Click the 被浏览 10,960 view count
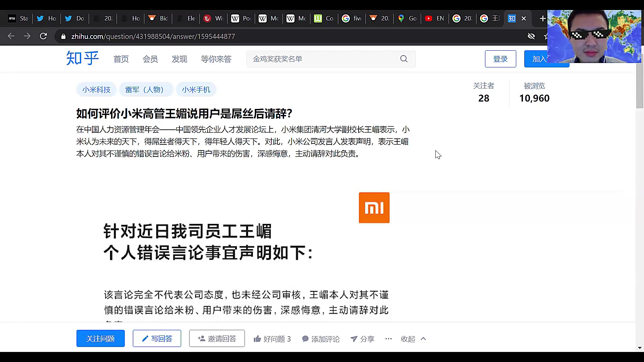 tap(534, 92)
